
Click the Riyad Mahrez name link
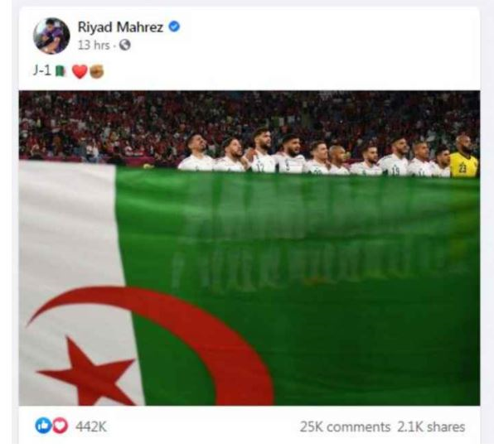pyautogui.click(x=120, y=27)
